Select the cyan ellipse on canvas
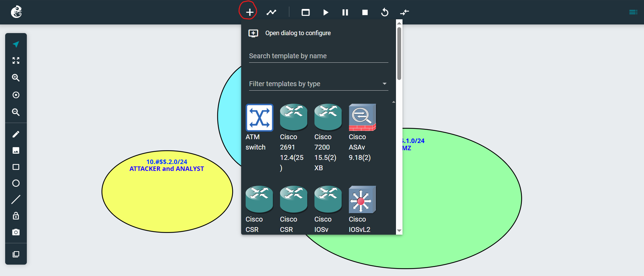Viewport: 644px width, 276px height. coord(230,117)
